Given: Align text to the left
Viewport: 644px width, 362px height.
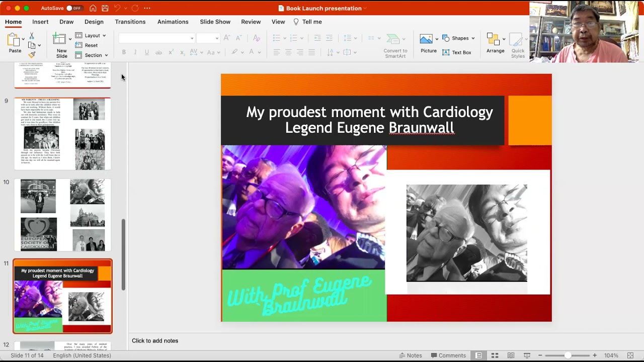Looking at the screenshot, I should [x=277, y=52].
